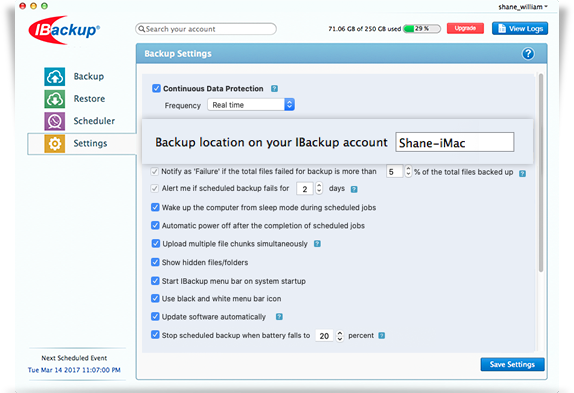Select the green Restore cloud icon
The width and height of the screenshot is (574, 393).
click(x=55, y=99)
